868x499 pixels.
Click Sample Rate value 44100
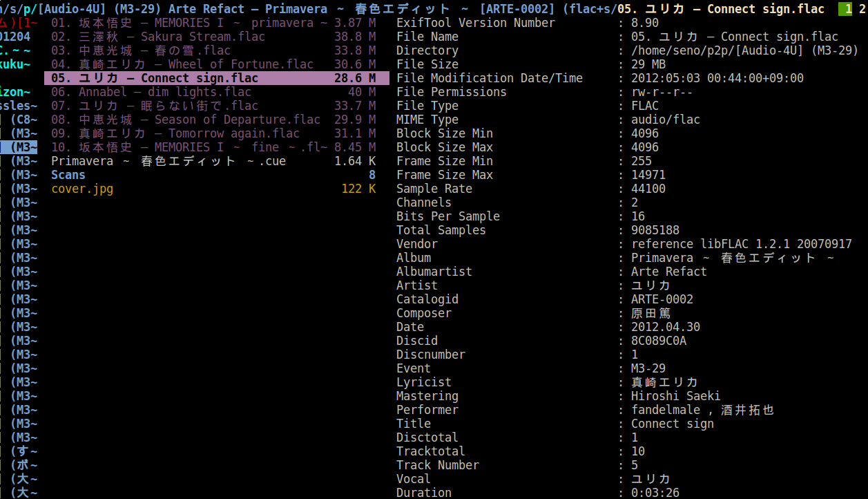pos(648,189)
